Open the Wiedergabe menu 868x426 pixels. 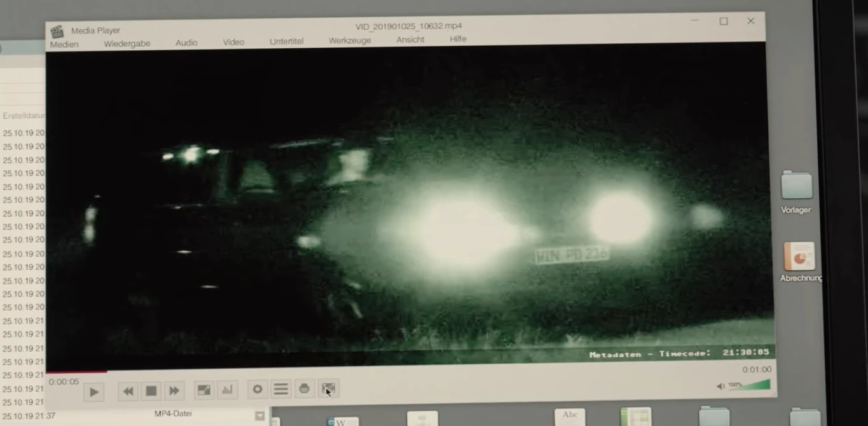127,44
